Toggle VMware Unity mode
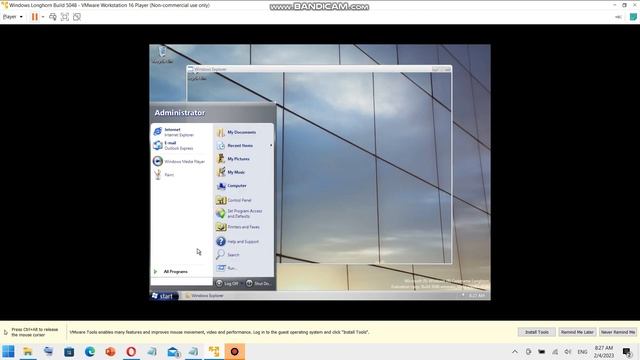 pyautogui.click(x=77, y=17)
